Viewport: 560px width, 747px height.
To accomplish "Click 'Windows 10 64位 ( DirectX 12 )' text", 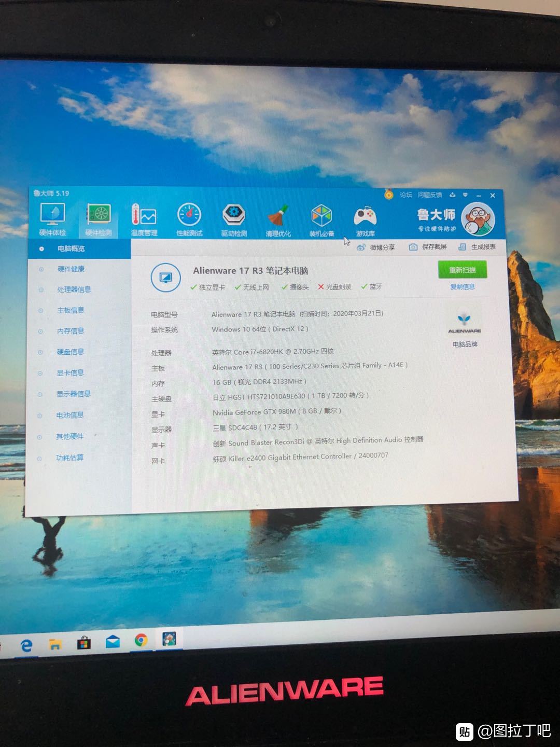I will pos(260,329).
